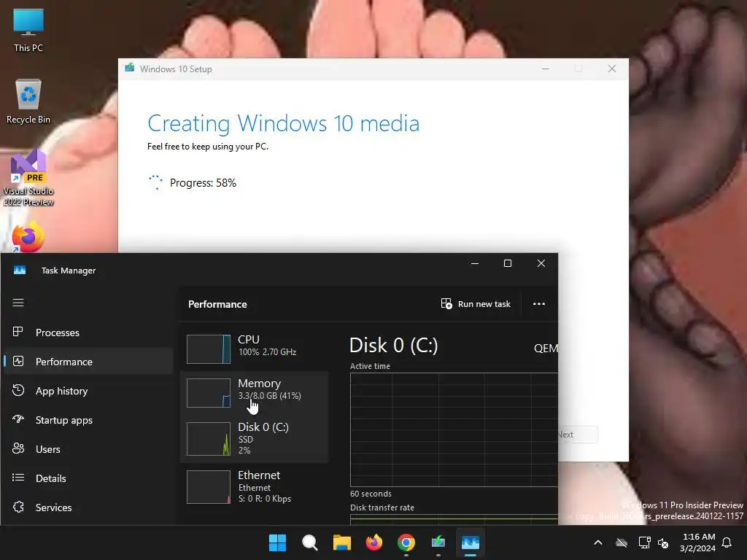
Task: Click the Services puzzle-piece icon
Action: pos(18,507)
